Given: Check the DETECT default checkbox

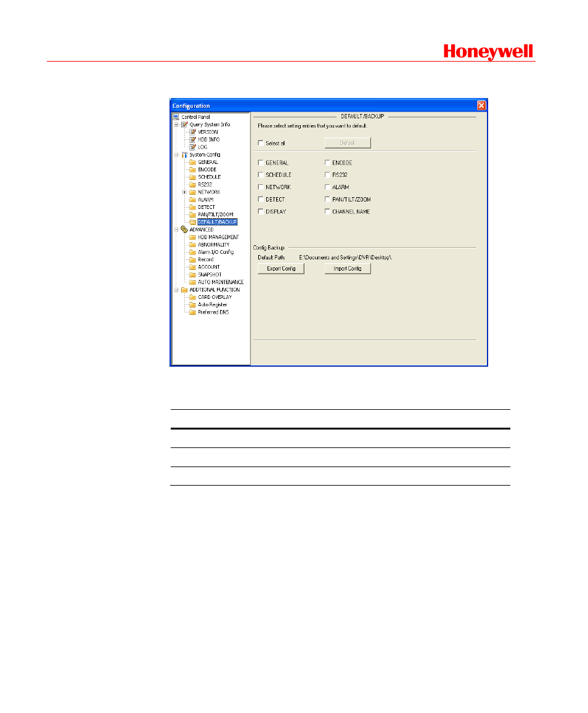Looking at the screenshot, I should coord(261,199).
